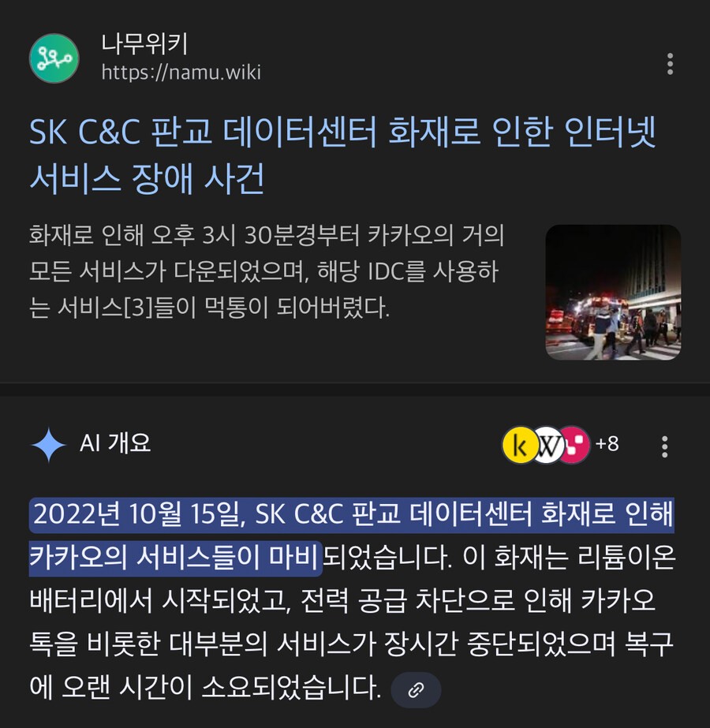Click the 나무위키 site name

click(x=144, y=43)
